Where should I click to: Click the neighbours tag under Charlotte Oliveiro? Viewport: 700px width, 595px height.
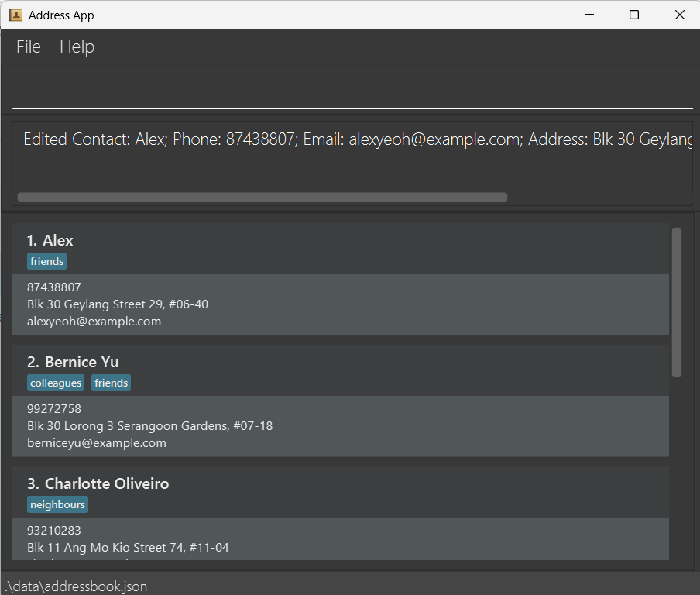coord(57,505)
